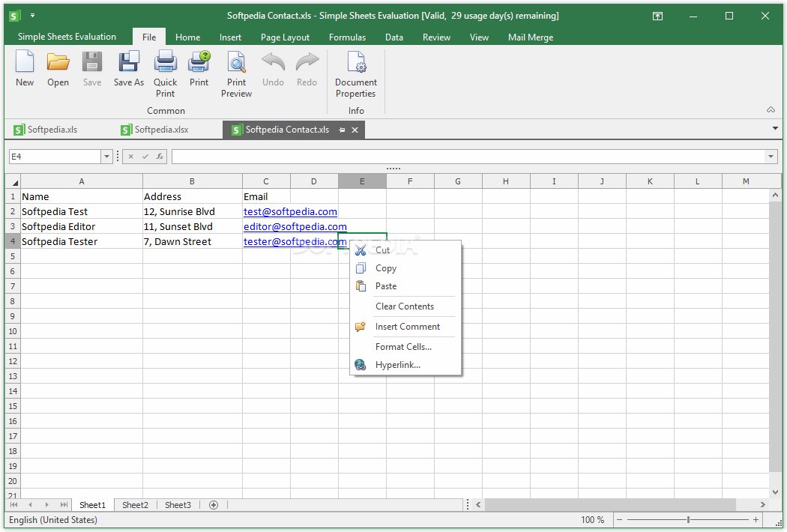
Task: Open the Print dialog from ribbon
Action: pyautogui.click(x=199, y=69)
